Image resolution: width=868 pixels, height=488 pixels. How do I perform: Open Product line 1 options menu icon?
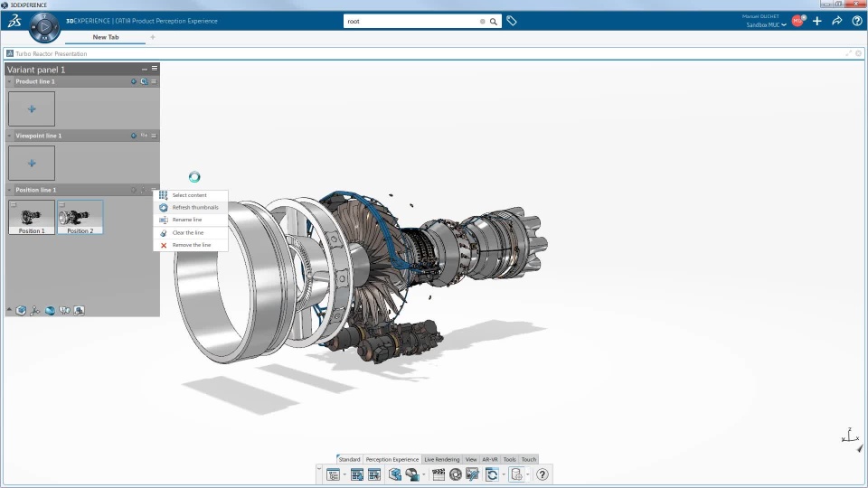pyautogui.click(x=155, y=81)
